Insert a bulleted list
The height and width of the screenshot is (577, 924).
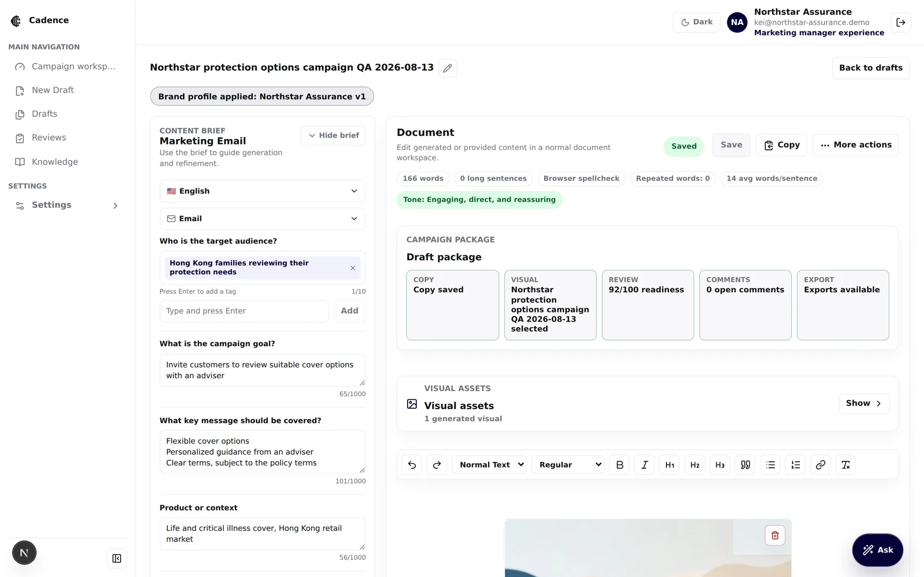point(770,465)
